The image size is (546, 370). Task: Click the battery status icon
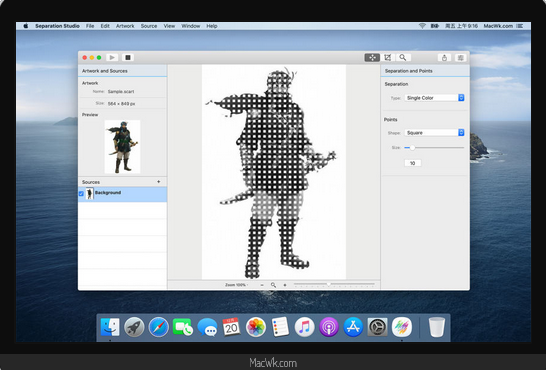435,26
